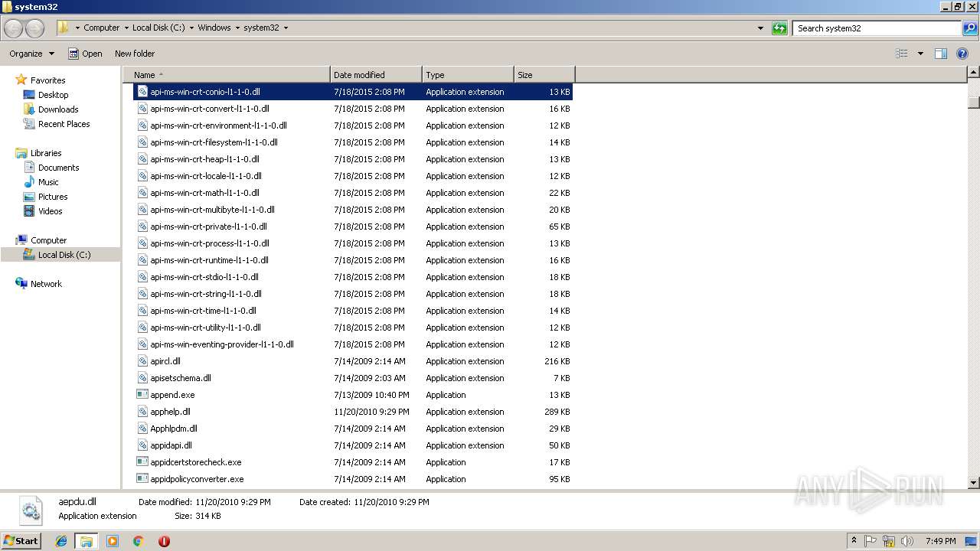Open the Pictures library icon
980x551 pixels.
point(29,197)
